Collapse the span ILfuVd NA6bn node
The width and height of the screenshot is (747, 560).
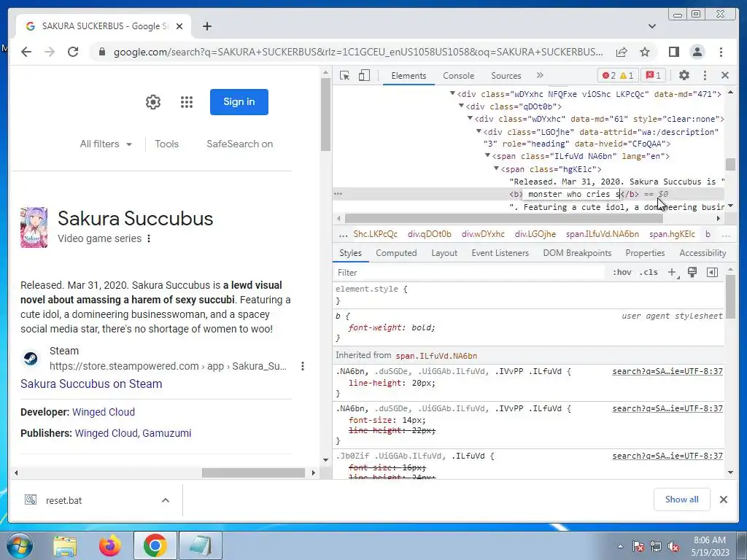[487, 155]
